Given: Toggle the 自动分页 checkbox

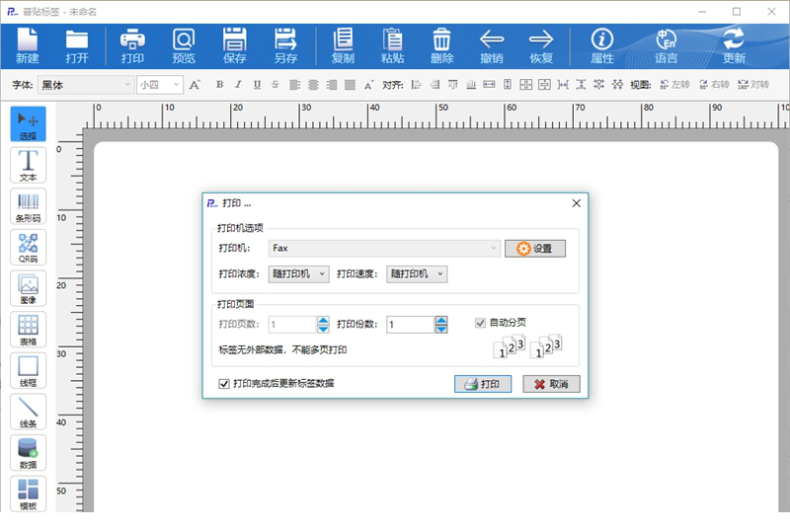Looking at the screenshot, I should click(x=481, y=323).
